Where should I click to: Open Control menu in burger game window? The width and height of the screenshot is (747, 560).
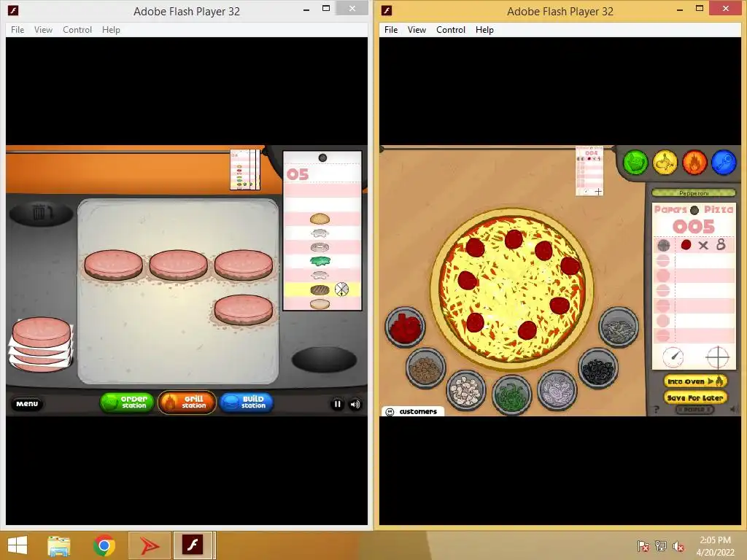click(x=77, y=29)
